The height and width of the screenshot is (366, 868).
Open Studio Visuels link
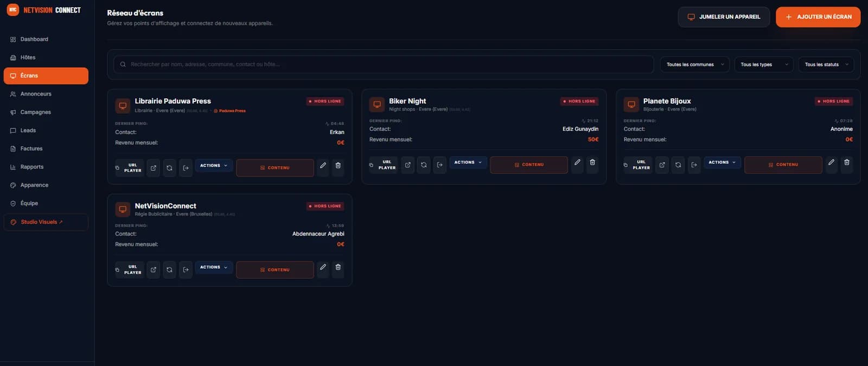point(46,222)
